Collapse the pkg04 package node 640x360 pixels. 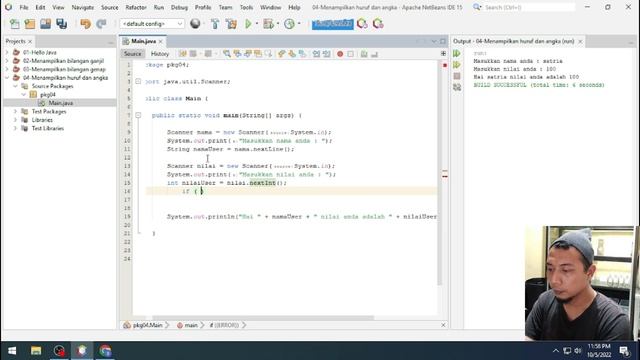24,94
